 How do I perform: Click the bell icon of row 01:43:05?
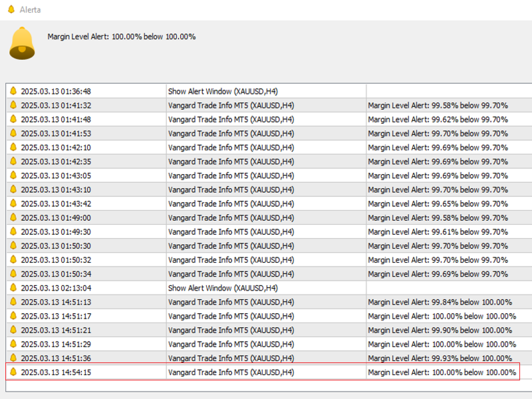(13, 176)
